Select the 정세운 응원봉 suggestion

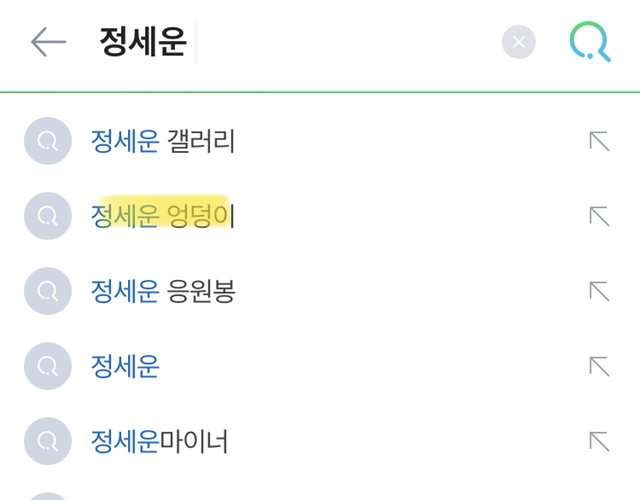(163, 292)
